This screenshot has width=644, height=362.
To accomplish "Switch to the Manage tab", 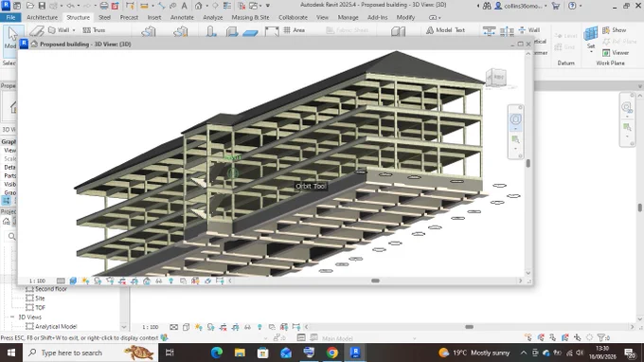I will click(x=348, y=17).
